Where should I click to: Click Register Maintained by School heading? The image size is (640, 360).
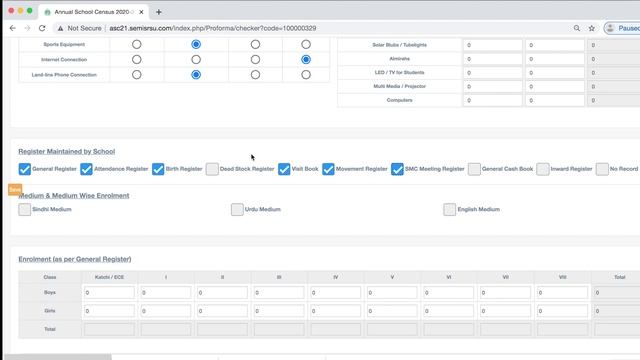click(67, 151)
